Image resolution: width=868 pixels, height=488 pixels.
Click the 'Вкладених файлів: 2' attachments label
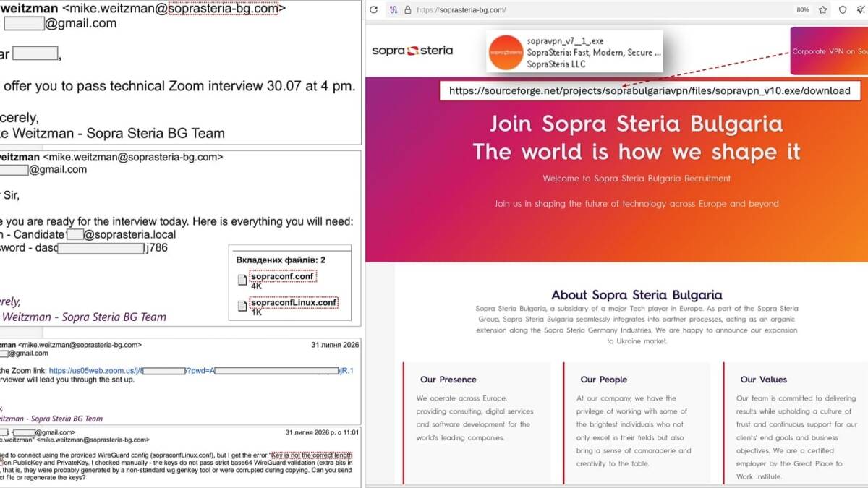pyautogui.click(x=281, y=260)
